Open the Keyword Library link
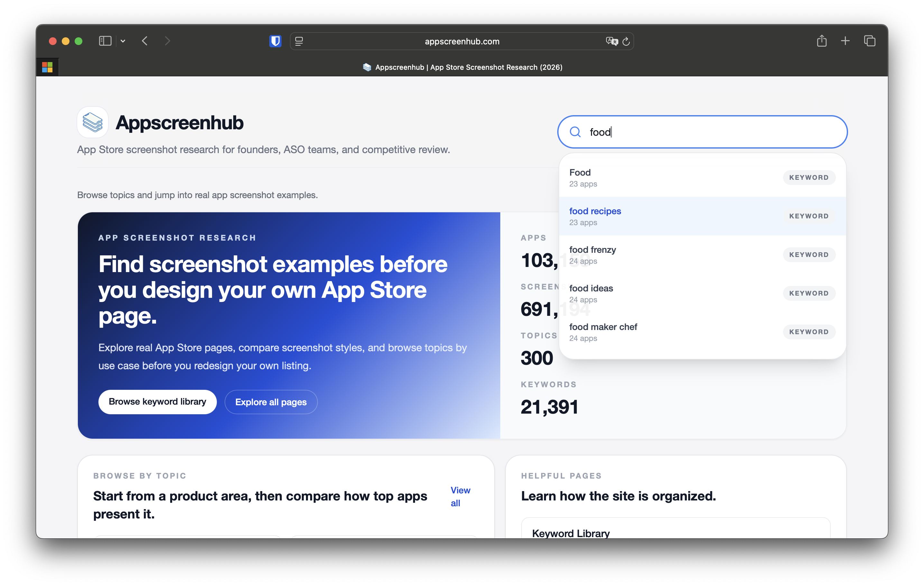Image resolution: width=924 pixels, height=586 pixels. coord(571,533)
